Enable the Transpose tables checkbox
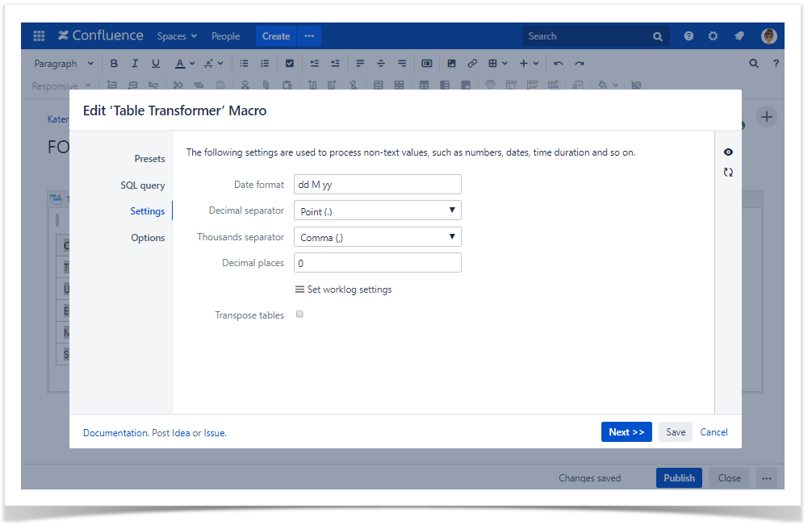This screenshot has height=529, width=812. click(x=299, y=314)
